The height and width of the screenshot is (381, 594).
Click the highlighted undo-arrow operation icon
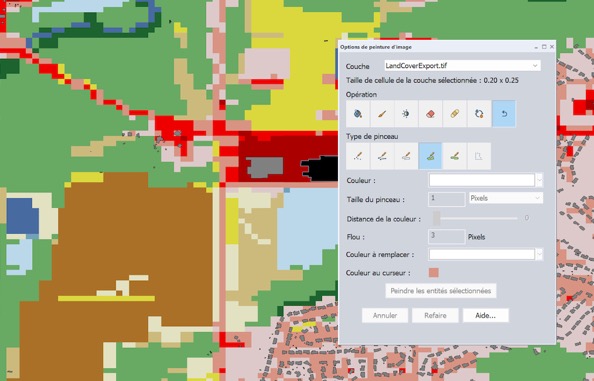pyautogui.click(x=504, y=114)
